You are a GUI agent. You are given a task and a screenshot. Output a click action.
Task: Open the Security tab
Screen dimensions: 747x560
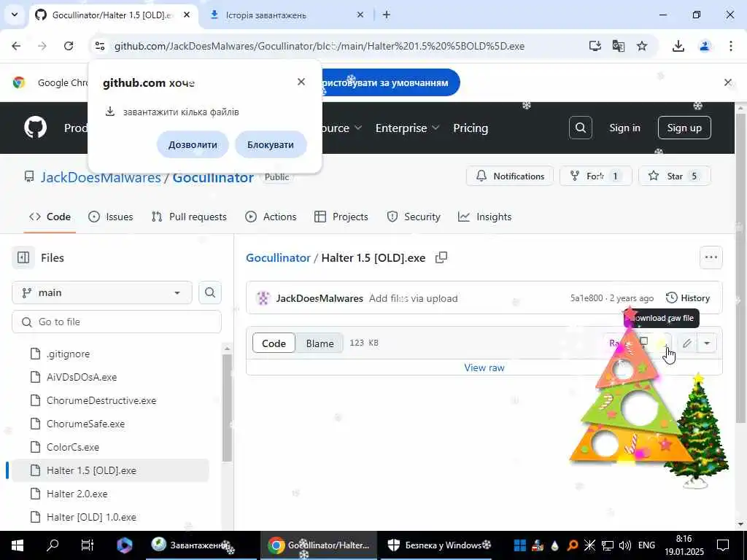click(414, 217)
